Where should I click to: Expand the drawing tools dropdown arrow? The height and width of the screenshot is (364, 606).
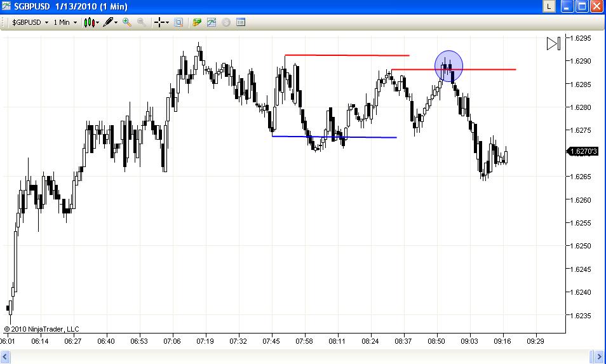click(116, 22)
